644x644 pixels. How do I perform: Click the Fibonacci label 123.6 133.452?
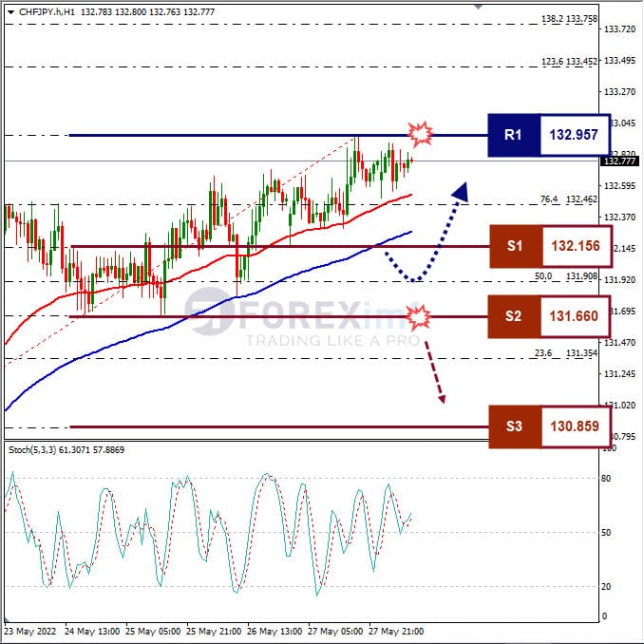[569, 62]
